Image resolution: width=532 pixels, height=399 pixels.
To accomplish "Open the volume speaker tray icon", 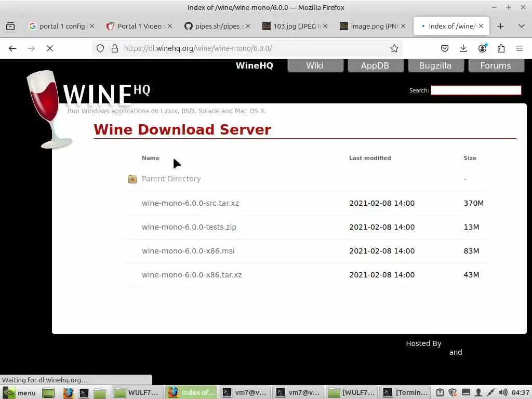I will click(x=503, y=393).
